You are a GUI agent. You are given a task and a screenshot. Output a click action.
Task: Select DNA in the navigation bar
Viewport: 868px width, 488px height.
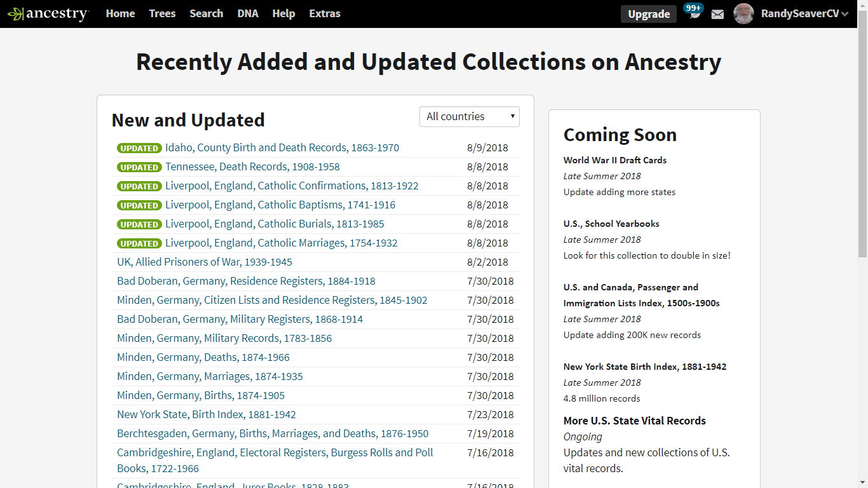[247, 13]
